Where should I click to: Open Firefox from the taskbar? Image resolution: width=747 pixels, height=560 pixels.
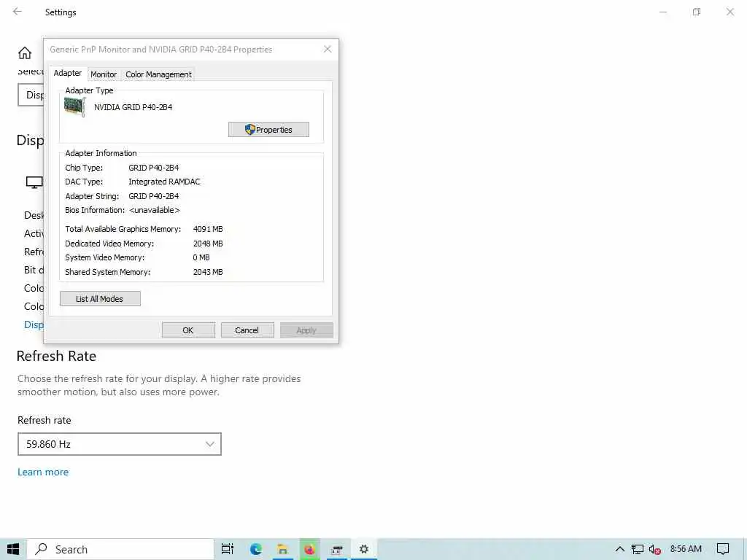pyautogui.click(x=309, y=549)
